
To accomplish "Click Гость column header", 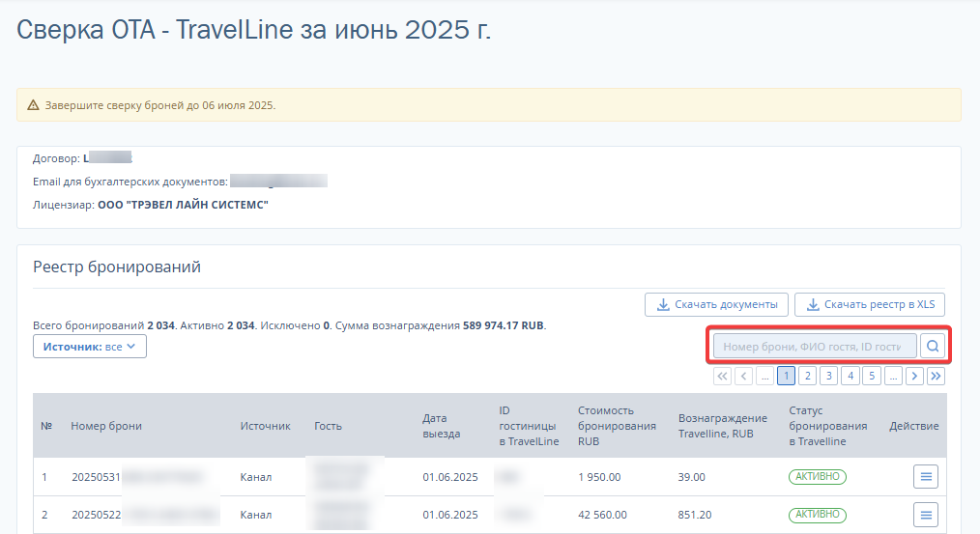I will point(328,426).
